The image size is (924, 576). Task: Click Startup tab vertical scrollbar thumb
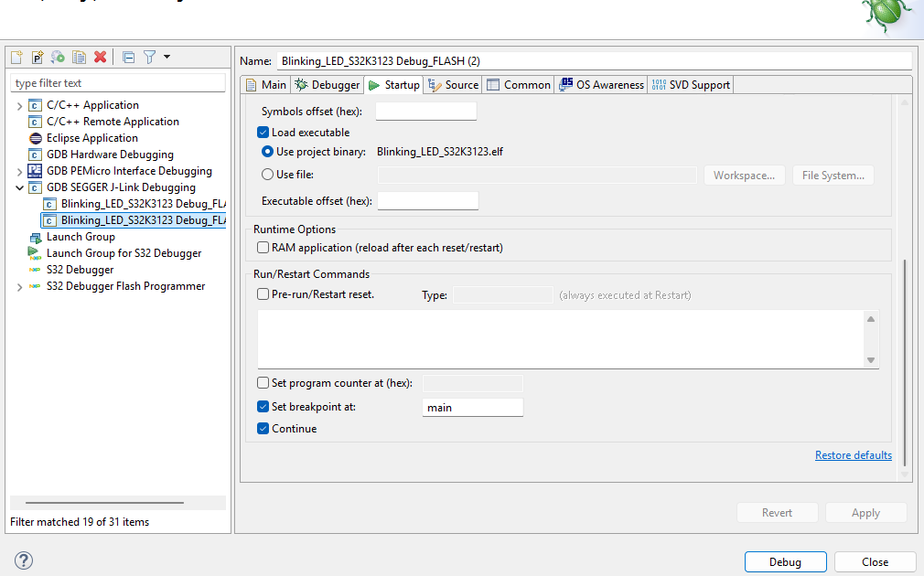tap(905, 362)
